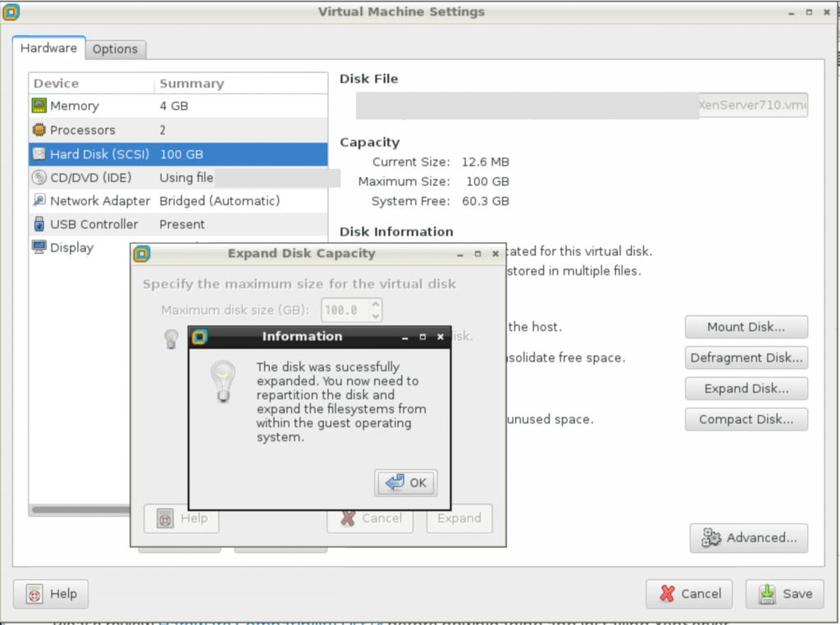Click the Memory device icon
The height and width of the screenshot is (625, 840).
point(39,106)
